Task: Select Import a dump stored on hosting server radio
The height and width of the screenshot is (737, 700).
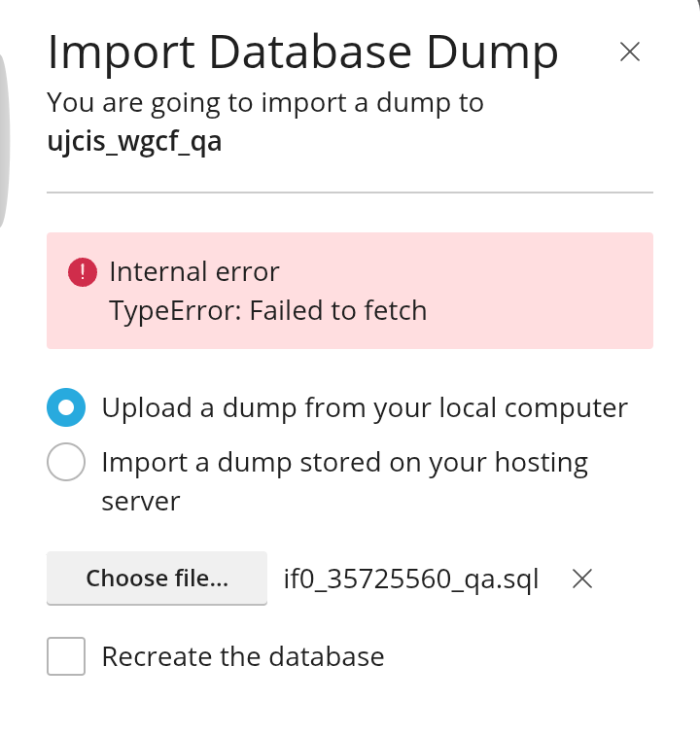Action: click(66, 462)
